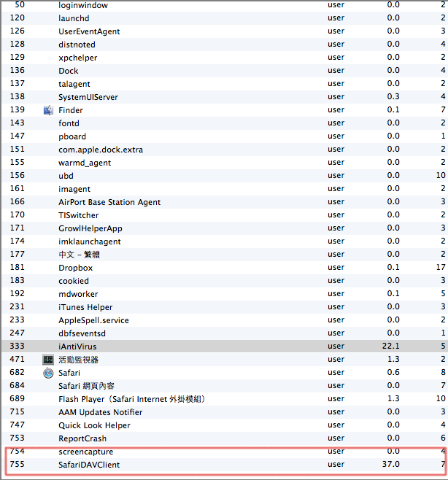This screenshot has width=448, height=480.
Task: Click the user cell in the Dock row
Action: (x=336, y=71)
